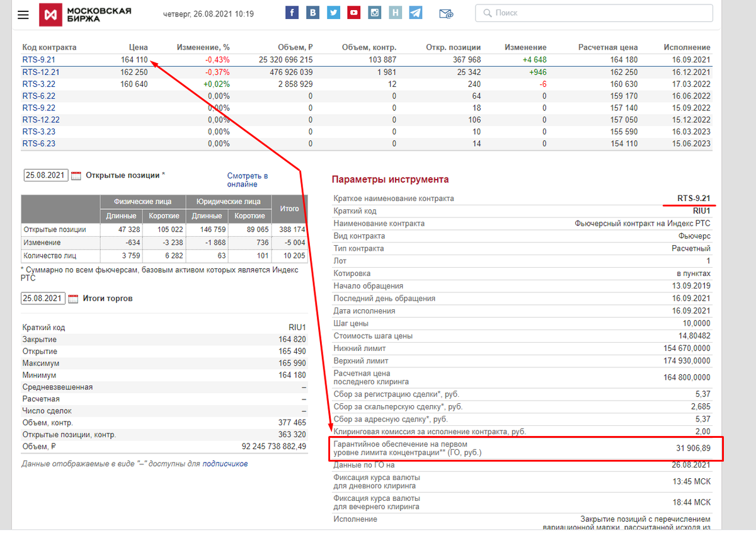Select the header date четверг, 26.08.2021 10:19
The width and height of the screenshot is (756, 533).
(209, 14)
